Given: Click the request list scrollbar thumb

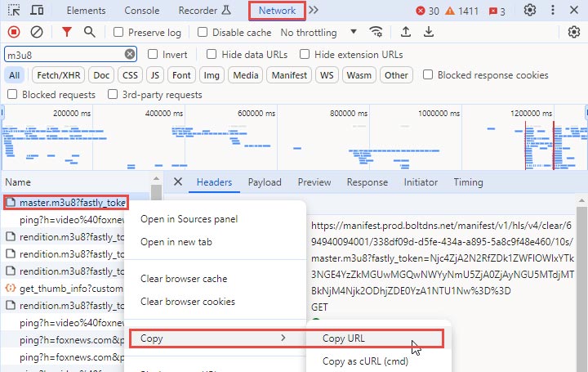Looking at the screenshot, I should [x=156, y=192].
